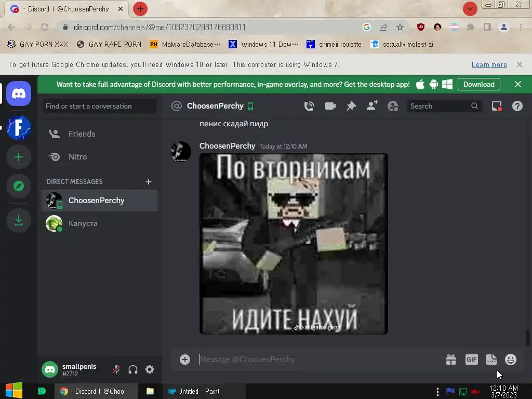Viewport: 532px width, 399px height.
Task: Open pinned messages pin icon
Action: point(351,106)
